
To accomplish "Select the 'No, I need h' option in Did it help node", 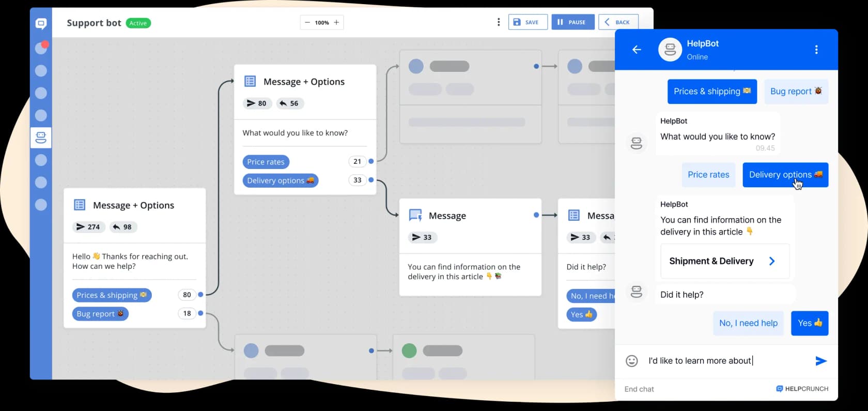I will (x=591, y=296).
